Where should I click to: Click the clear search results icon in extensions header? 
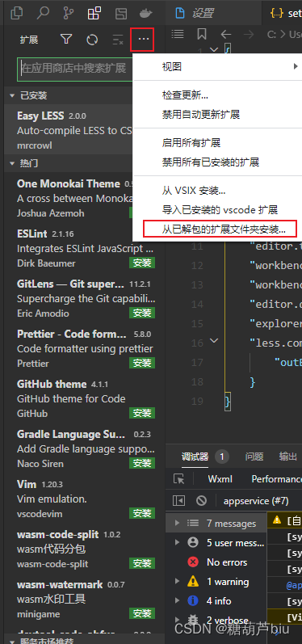coord(118,40)
